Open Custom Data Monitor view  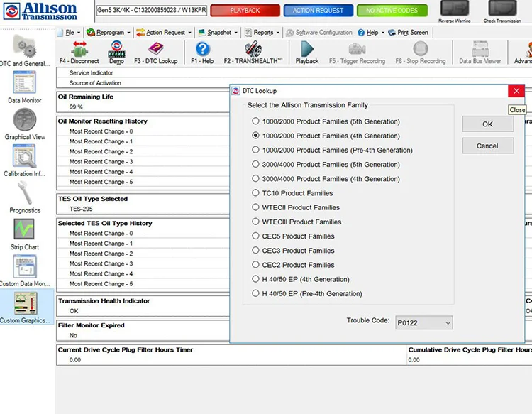24,271
